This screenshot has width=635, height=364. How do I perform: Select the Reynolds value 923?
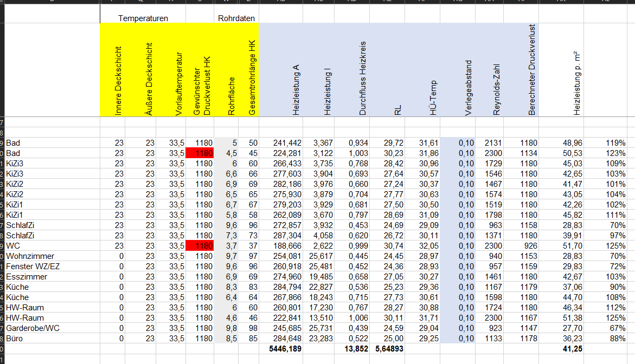click(x=490, y=328)
